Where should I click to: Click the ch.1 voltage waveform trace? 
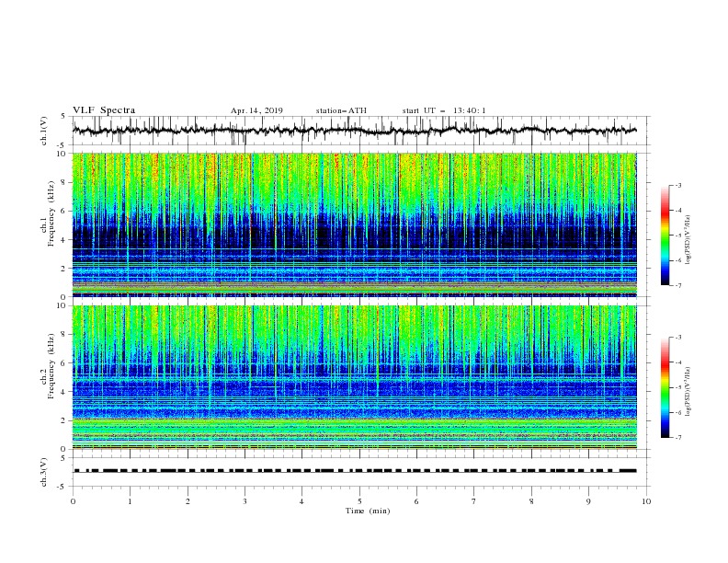click(354, 131)
